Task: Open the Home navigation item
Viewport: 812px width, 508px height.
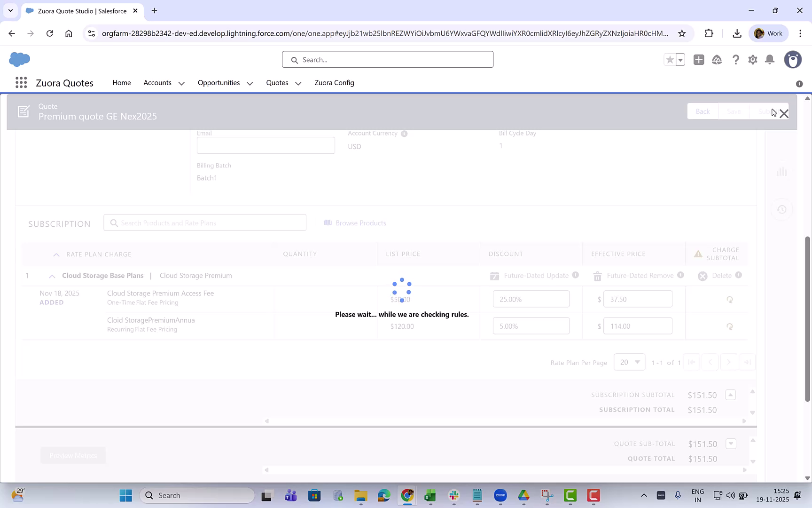Action: tap(122, 83)
